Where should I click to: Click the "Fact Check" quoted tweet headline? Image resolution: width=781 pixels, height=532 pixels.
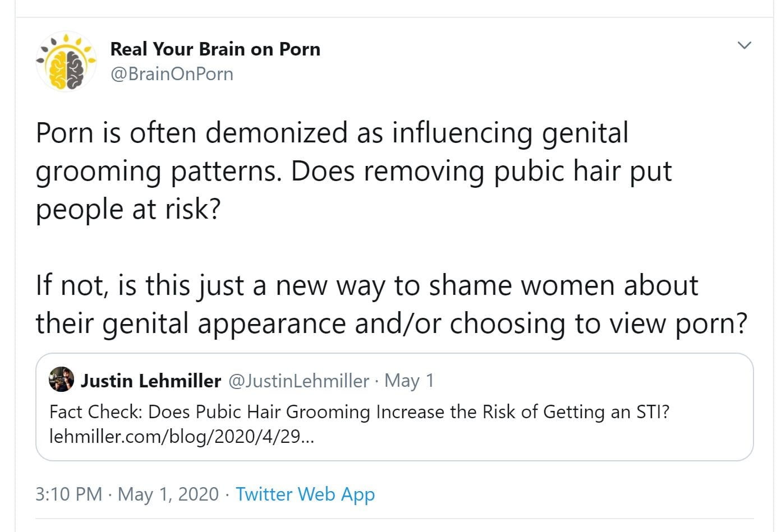click(x=359, y=412)
